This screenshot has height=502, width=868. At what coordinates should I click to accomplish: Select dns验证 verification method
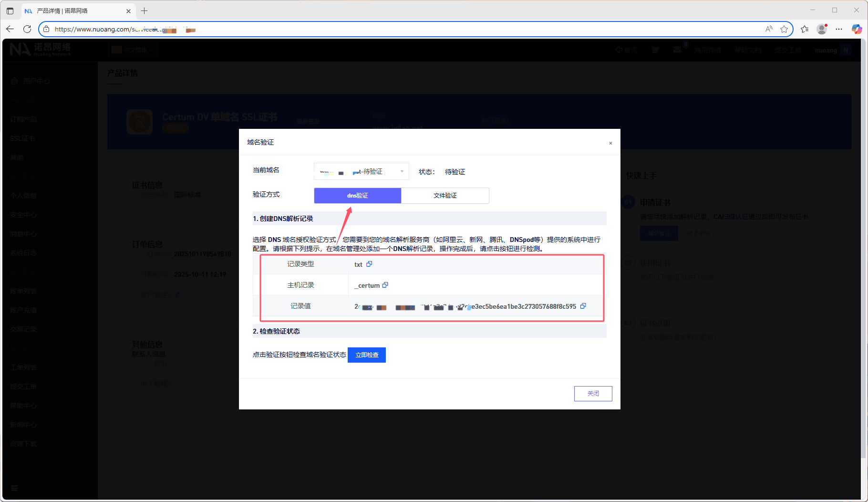(x=357, y=196)
